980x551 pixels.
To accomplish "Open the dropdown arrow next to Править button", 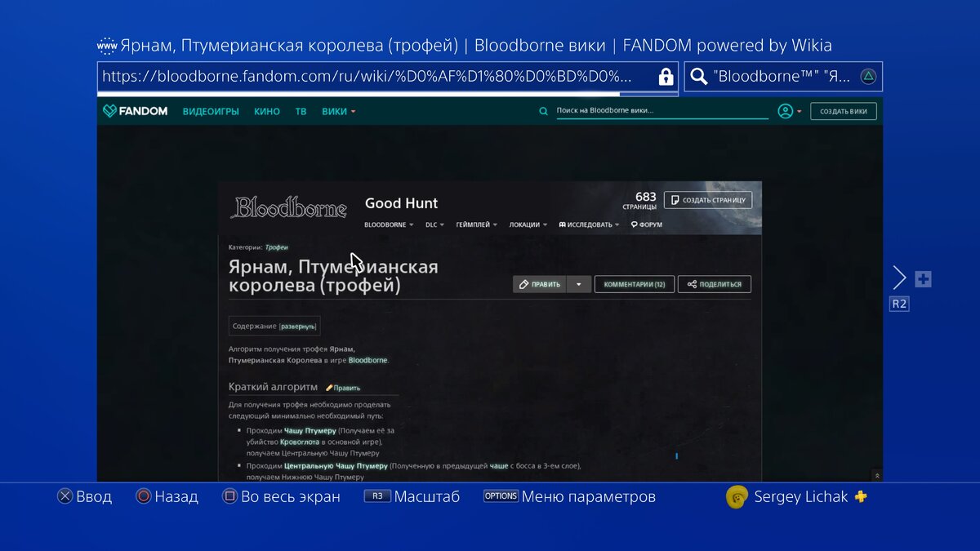I will (x=577, y=283).
